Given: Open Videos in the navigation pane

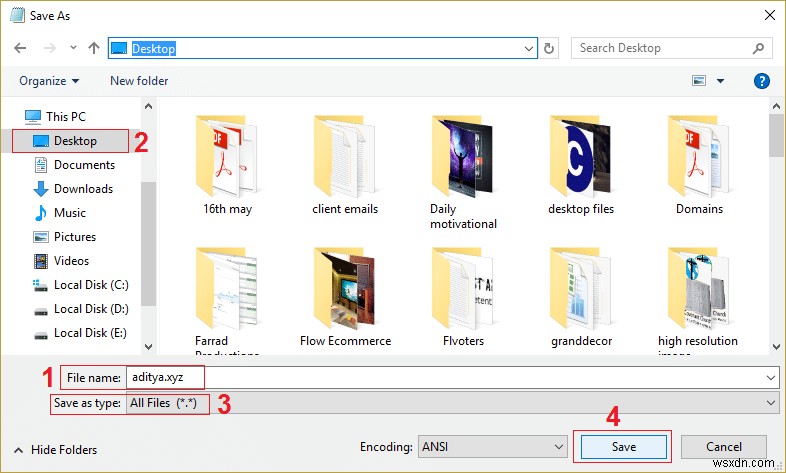Looking at the screenshot, I should point(61,261).
